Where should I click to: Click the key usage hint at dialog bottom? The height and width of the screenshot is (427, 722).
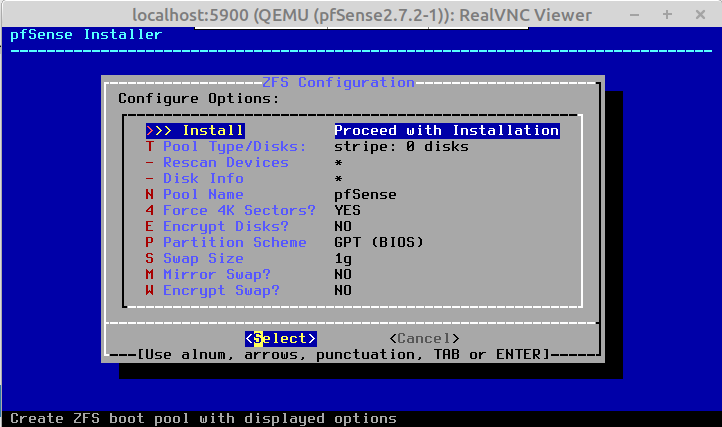pyautogui.click(x=344, y=355)
